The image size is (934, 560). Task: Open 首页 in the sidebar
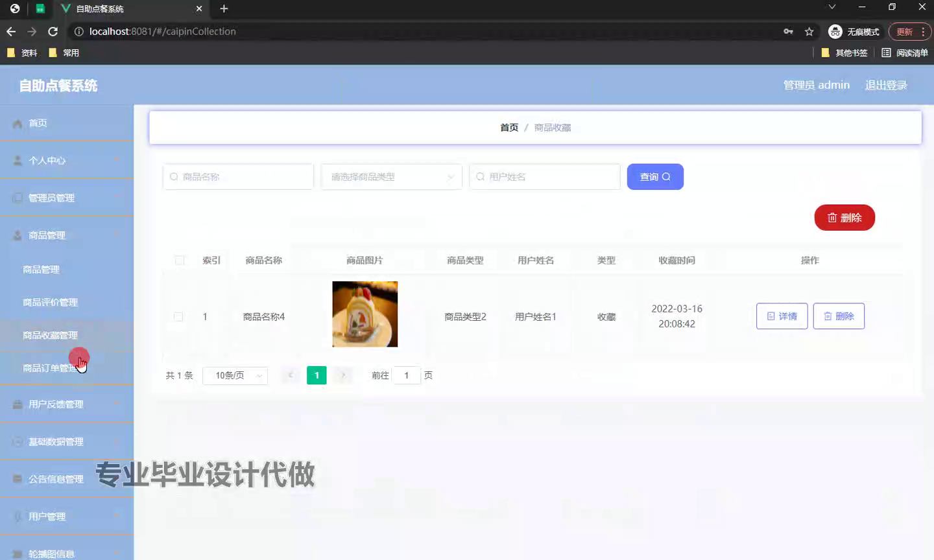(x=67, y=123)
